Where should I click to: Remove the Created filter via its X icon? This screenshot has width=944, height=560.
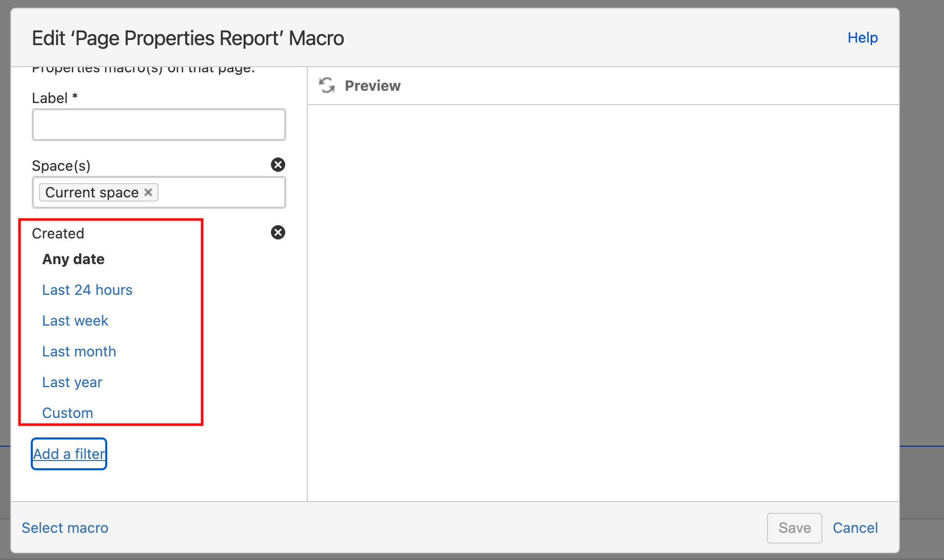click(278, 232)
